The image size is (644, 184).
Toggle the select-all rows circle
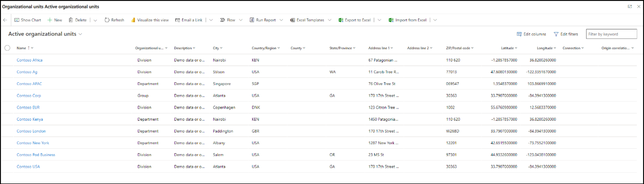coord(7,48)
